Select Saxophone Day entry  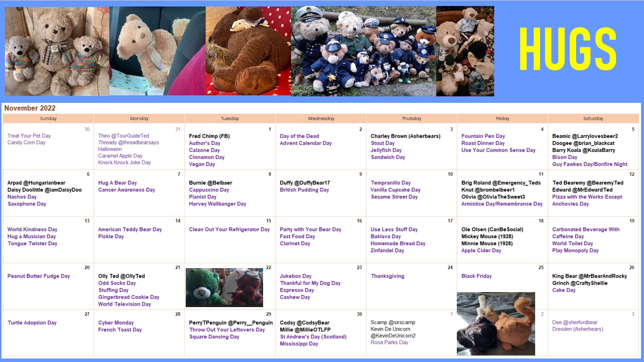coord(26,204)
